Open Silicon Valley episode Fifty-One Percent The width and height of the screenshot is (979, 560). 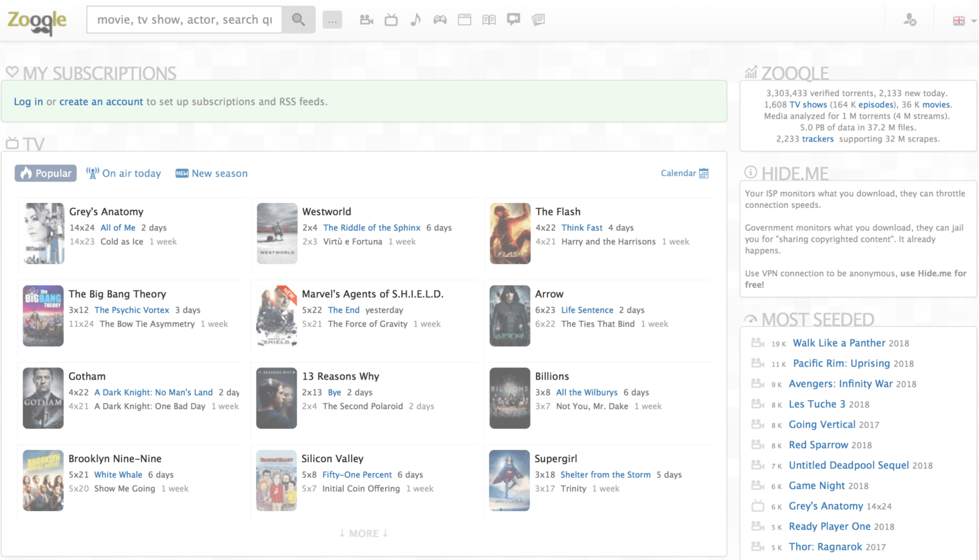point(357,474)
